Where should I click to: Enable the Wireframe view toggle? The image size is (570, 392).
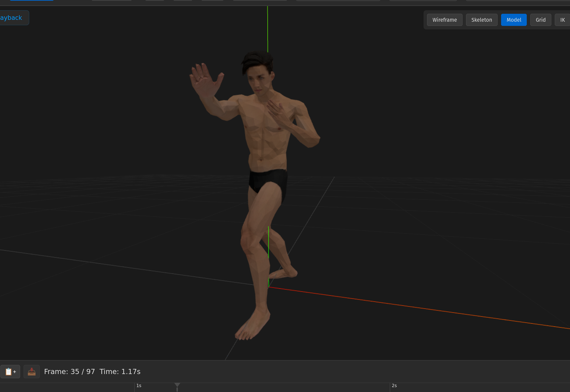point(444,20)
